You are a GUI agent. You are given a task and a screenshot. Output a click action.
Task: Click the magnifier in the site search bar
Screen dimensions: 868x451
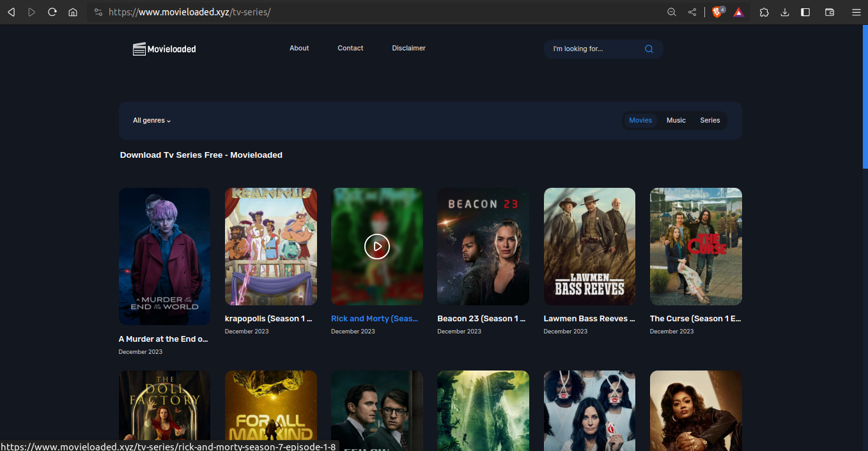point(649,49)
